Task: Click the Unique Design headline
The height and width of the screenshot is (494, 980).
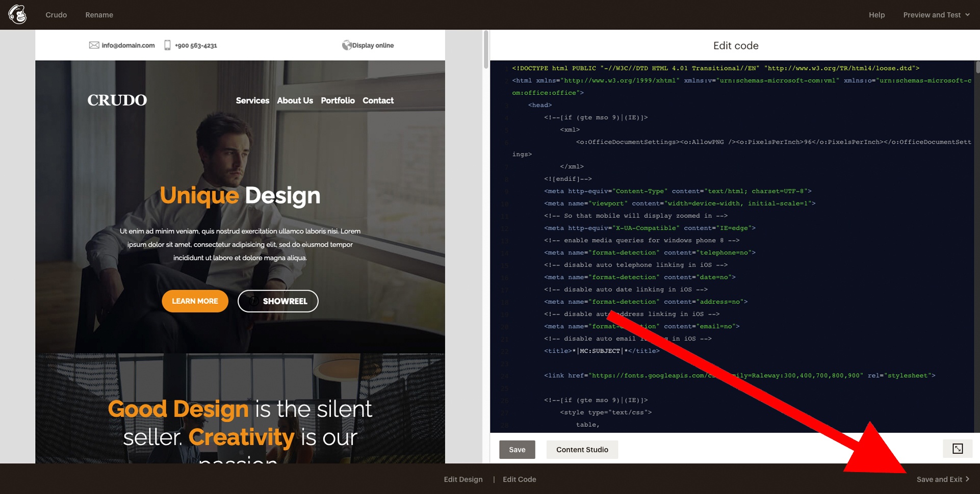Action: click(240, 196)
